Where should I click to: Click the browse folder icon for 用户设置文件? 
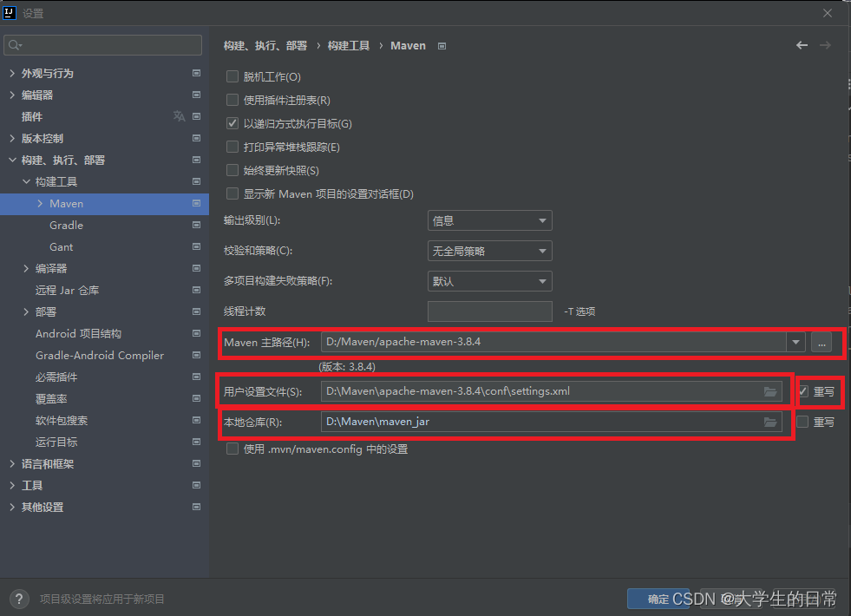[770, 392]
